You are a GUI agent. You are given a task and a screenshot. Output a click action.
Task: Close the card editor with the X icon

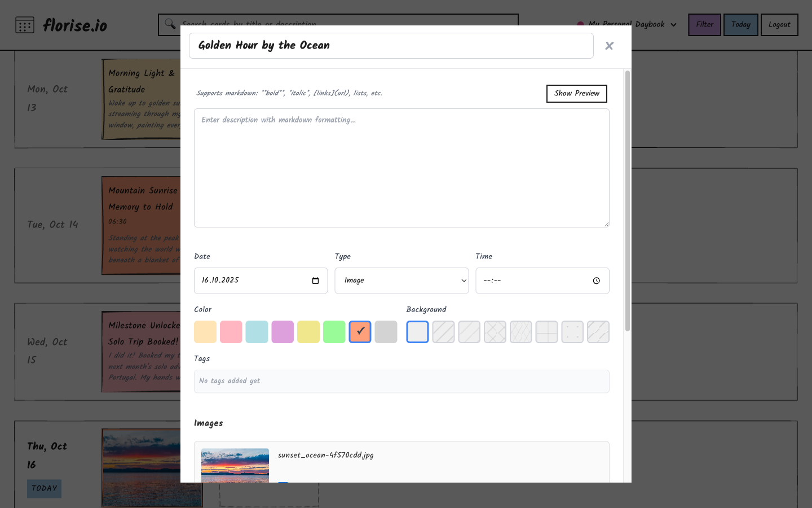pyautogui.click(x=609, y=46)
